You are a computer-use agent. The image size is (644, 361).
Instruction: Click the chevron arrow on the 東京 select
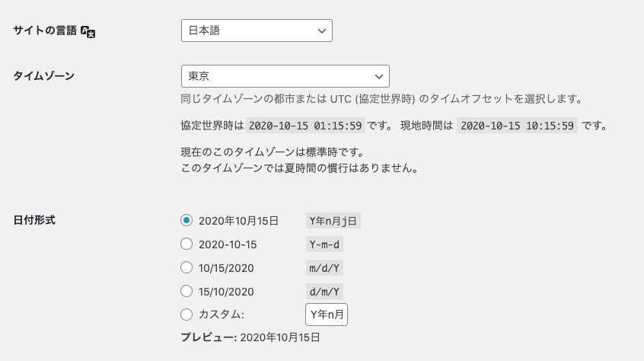(378, 76)
